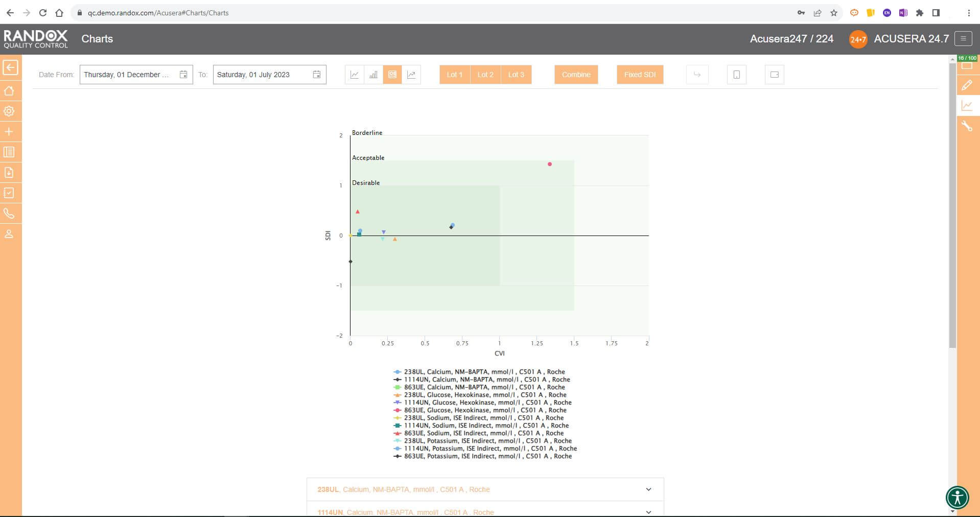Toggle the Combine option

click(x=576, y=75)
